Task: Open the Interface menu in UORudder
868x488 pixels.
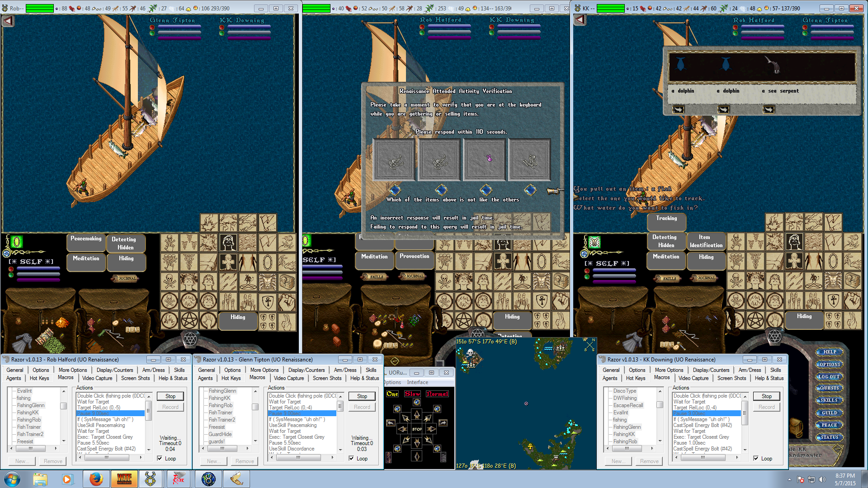Action: [x=417, y=382]
